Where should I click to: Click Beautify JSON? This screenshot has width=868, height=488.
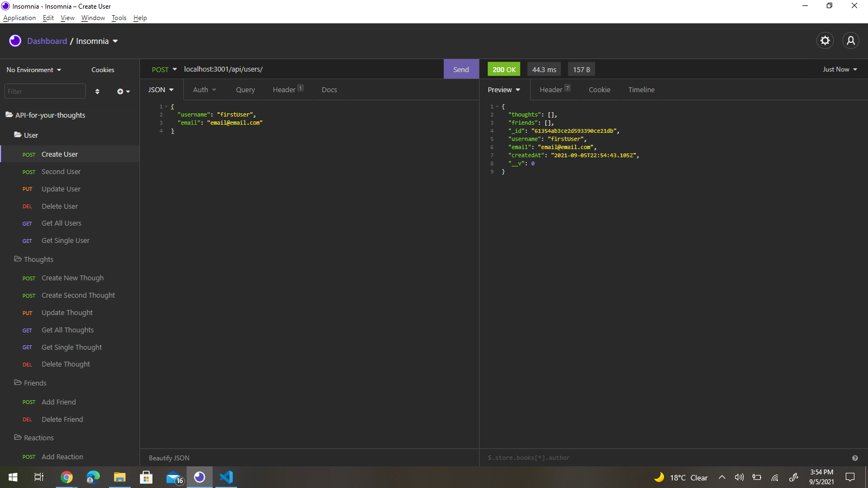click(169, 458)
